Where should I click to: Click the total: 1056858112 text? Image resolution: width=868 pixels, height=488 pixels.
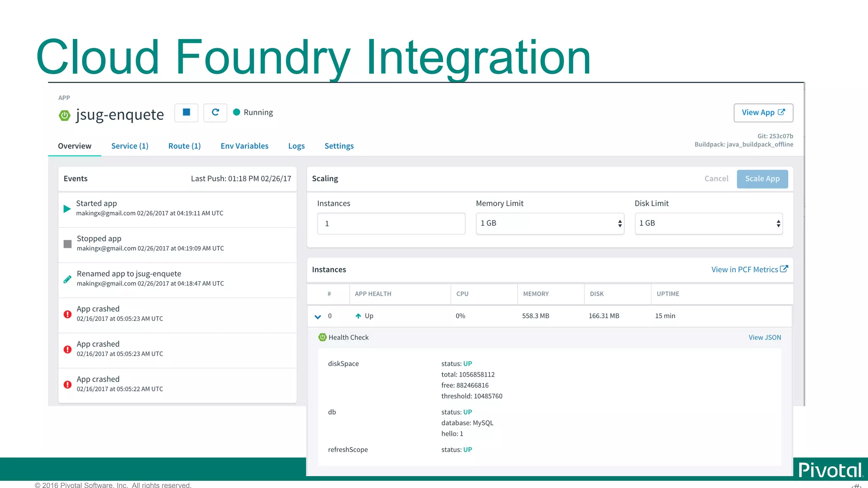click(x=468, y=374)
